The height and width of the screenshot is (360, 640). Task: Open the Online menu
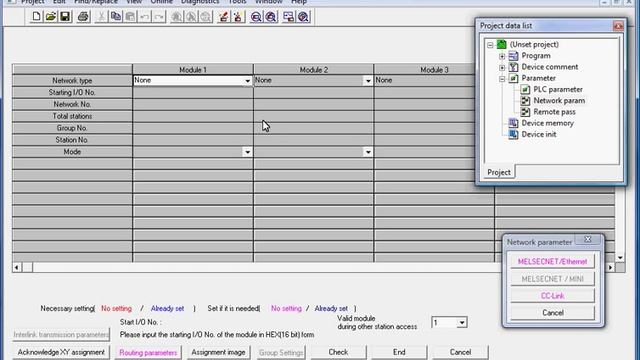(162, 2)
